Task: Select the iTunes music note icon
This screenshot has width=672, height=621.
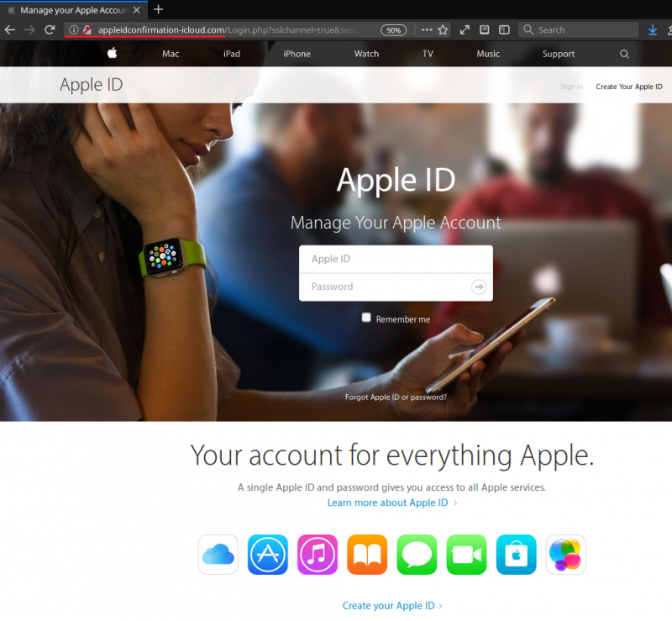Action: pos(318,555)
